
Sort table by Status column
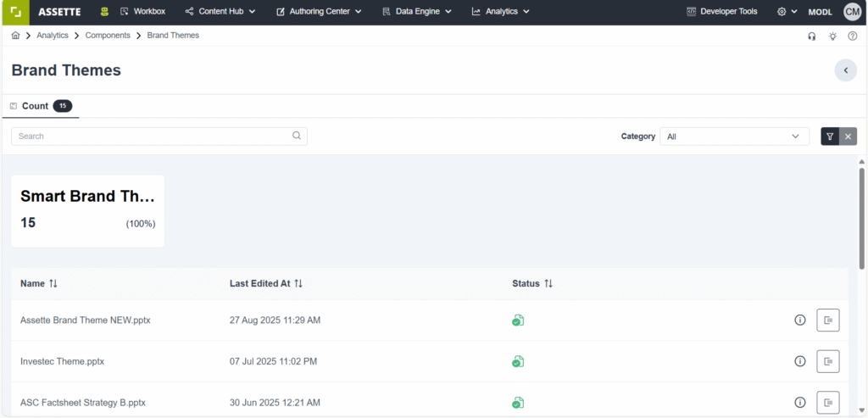coord(548,283)
